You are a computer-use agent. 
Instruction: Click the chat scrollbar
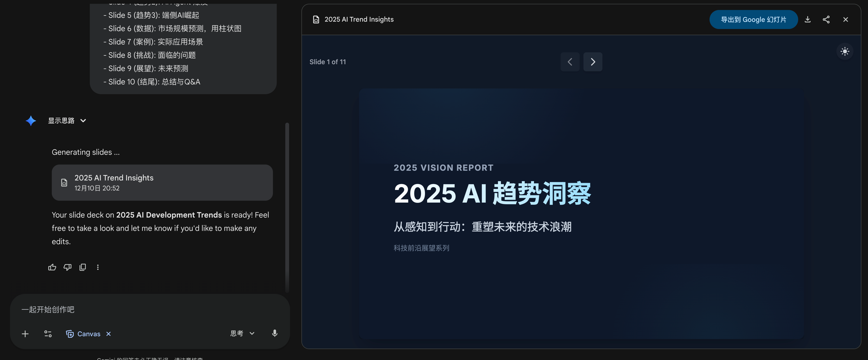(287, 207)
